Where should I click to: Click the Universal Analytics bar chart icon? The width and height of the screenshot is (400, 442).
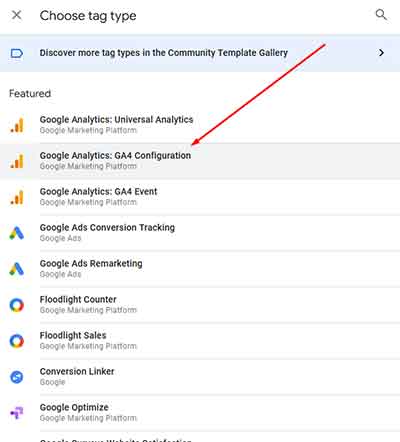[x=17, y=125]
